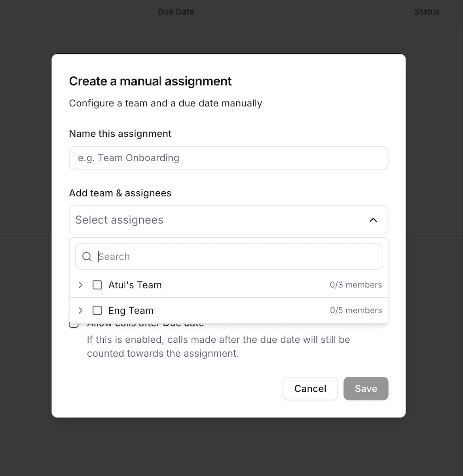
Task: Save the manual assignment
Action: coord(366,389)
